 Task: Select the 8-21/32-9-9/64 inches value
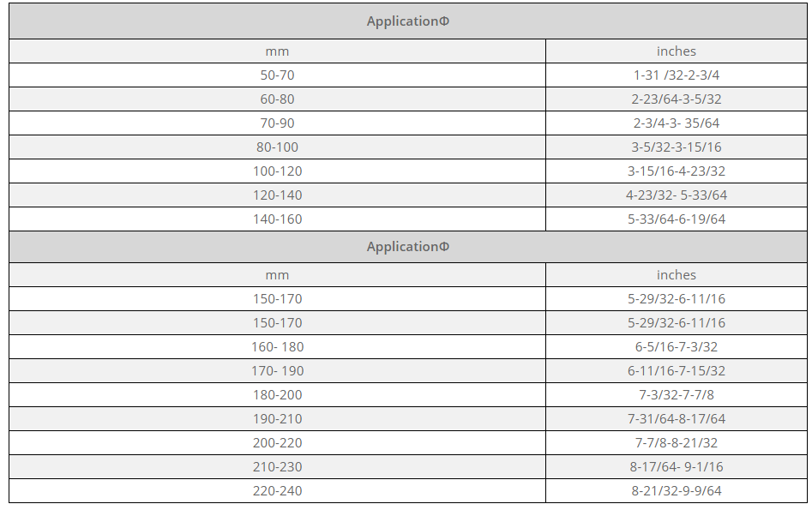click(x=677, y=491)
